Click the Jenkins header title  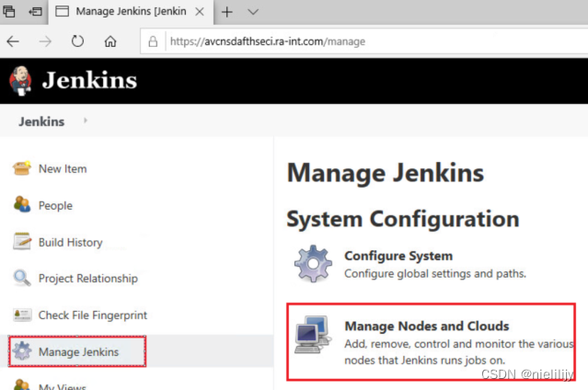[x=89, y=80]
